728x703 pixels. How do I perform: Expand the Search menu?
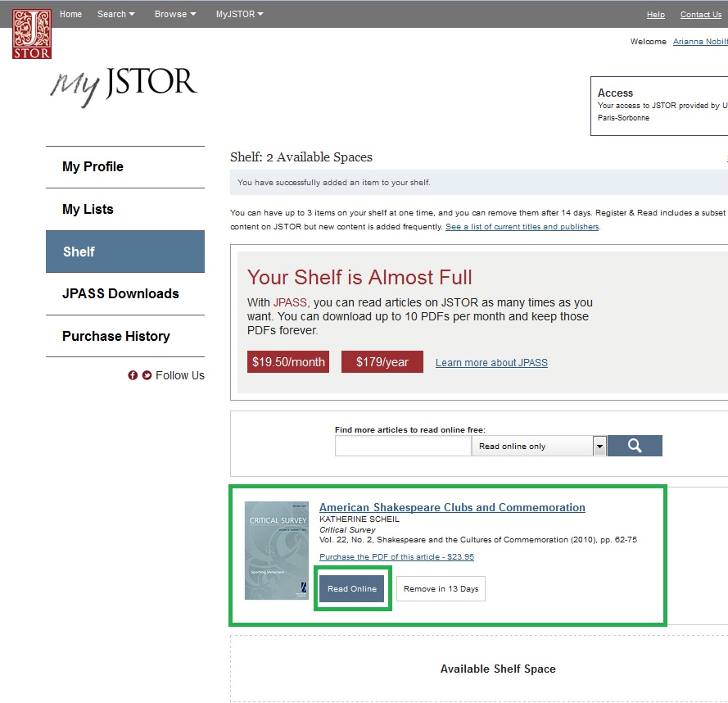[116, 14]
